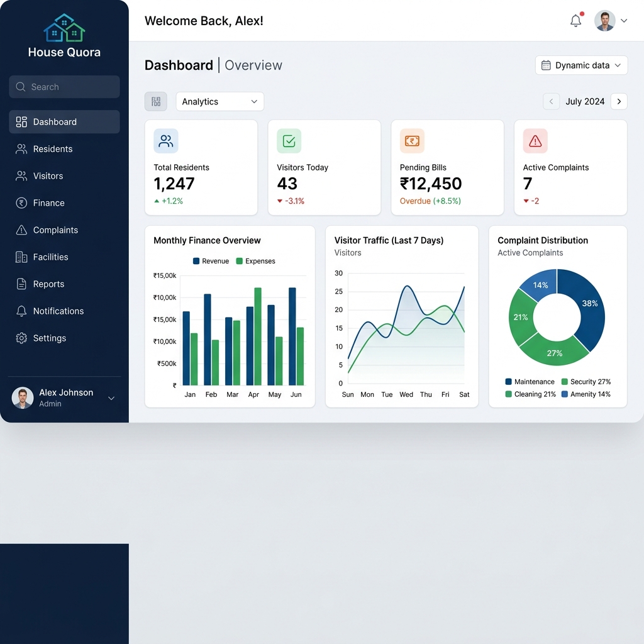This screenshot has height=644, width=644.
Task: Open the Reports menu item
Action: coord(65,284)
